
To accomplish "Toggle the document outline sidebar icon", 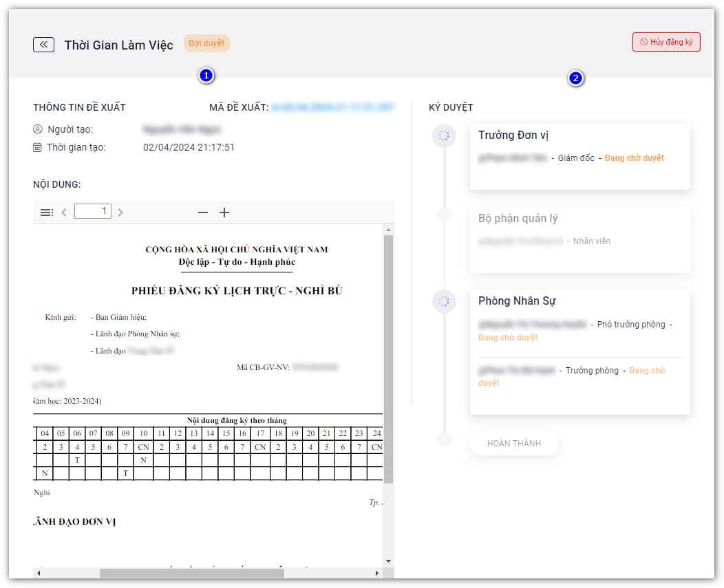I will [x=47, y=213].
